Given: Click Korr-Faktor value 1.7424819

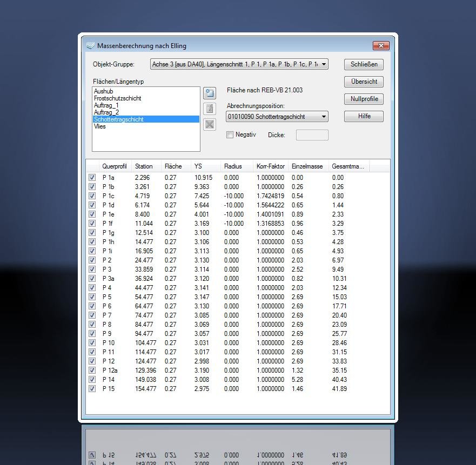Looking at the screenshot, I should pyautogui.click(x=271, y=196).
